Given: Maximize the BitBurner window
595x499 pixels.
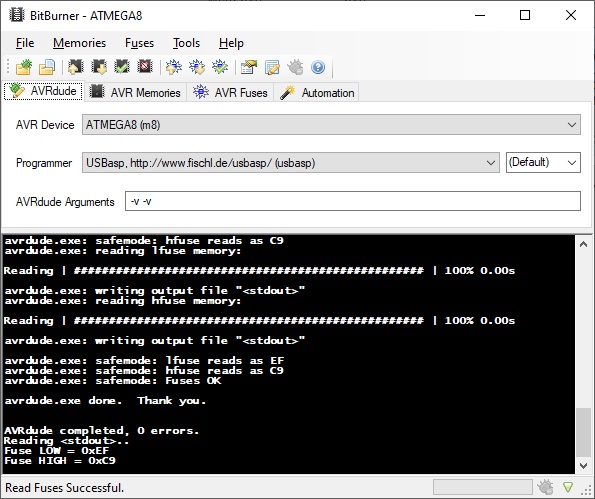Looking at the screenshot, I should coord(525,16).
